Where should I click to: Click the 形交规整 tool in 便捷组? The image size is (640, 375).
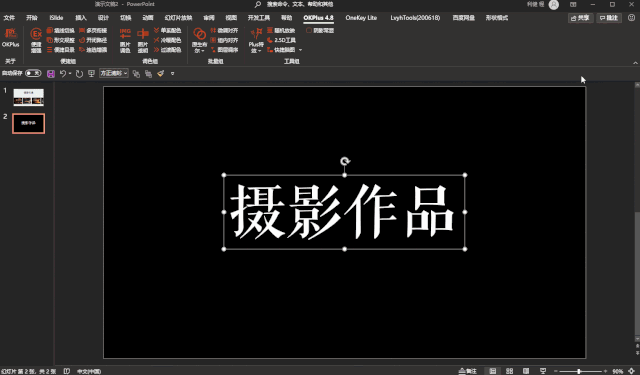pos(60,40)
